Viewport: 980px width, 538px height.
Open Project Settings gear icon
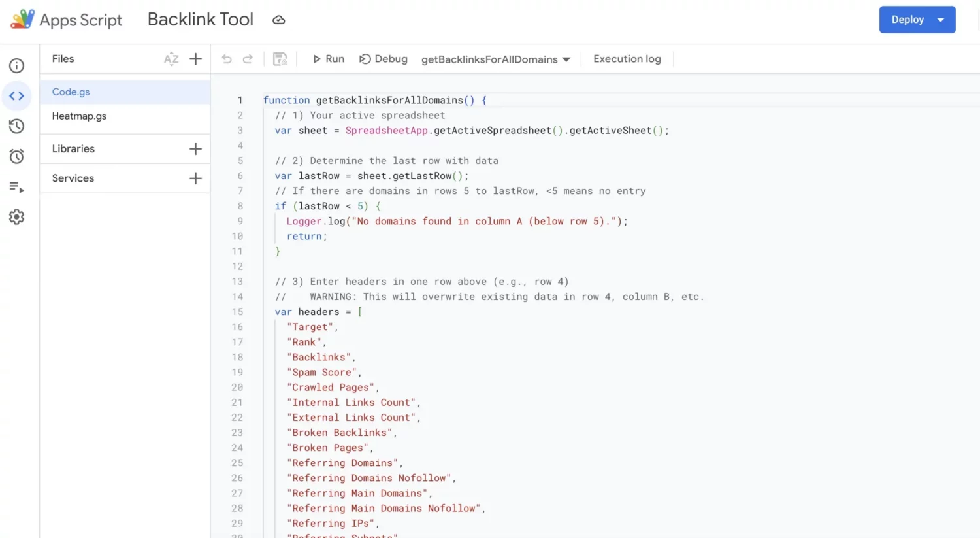17,217
